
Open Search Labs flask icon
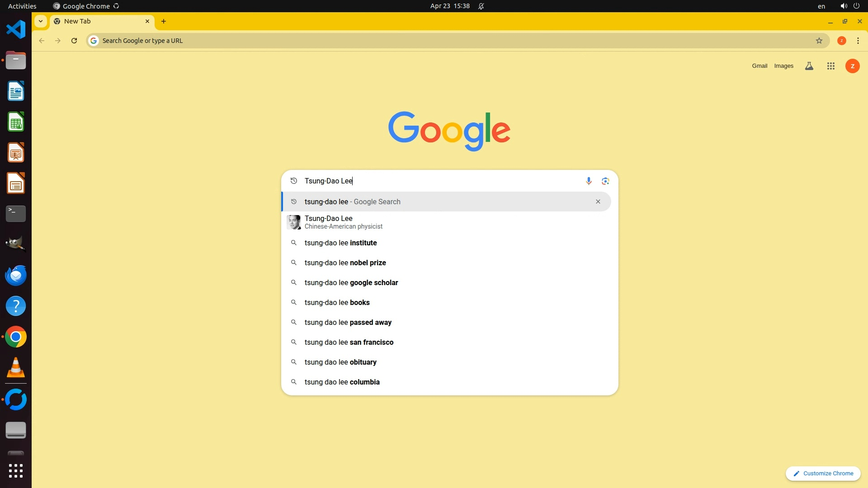(x=809, y=66)
